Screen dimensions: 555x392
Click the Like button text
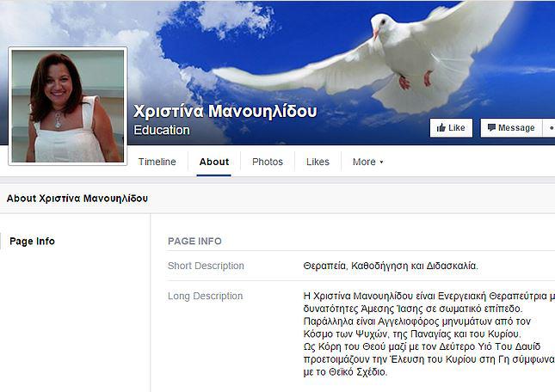tap(457, 127)
